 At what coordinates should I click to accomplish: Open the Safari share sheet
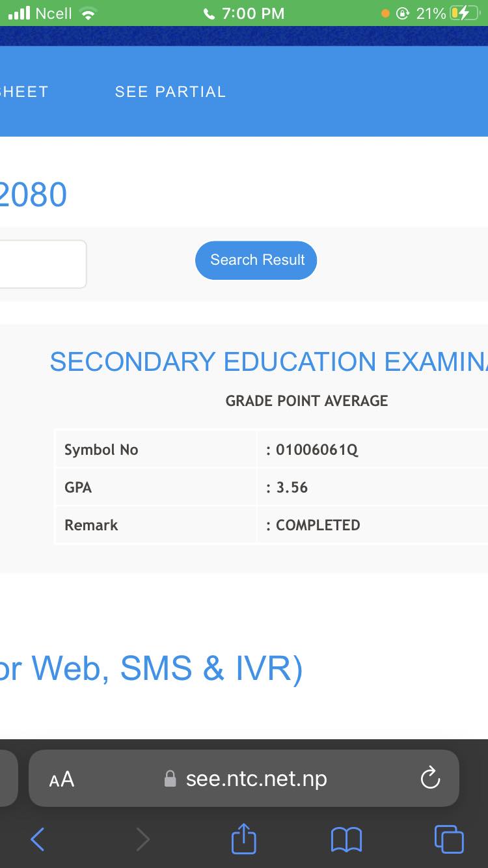[244, 838]
